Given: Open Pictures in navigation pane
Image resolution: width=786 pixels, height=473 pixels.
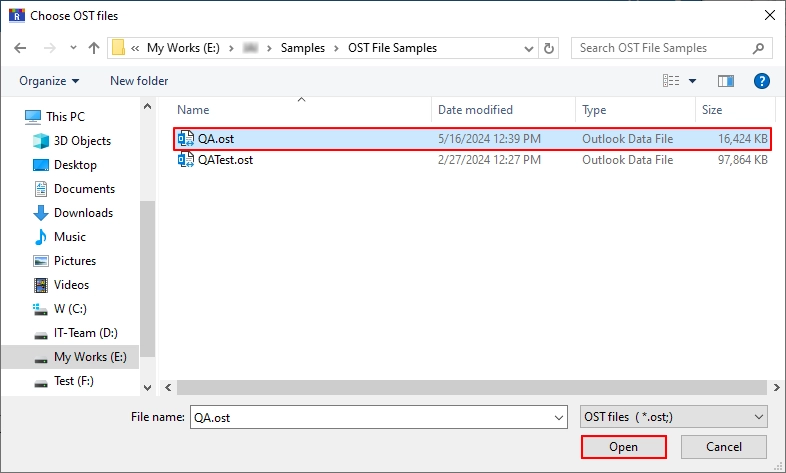Looking at the screenshot, I should tap(75, 261).
